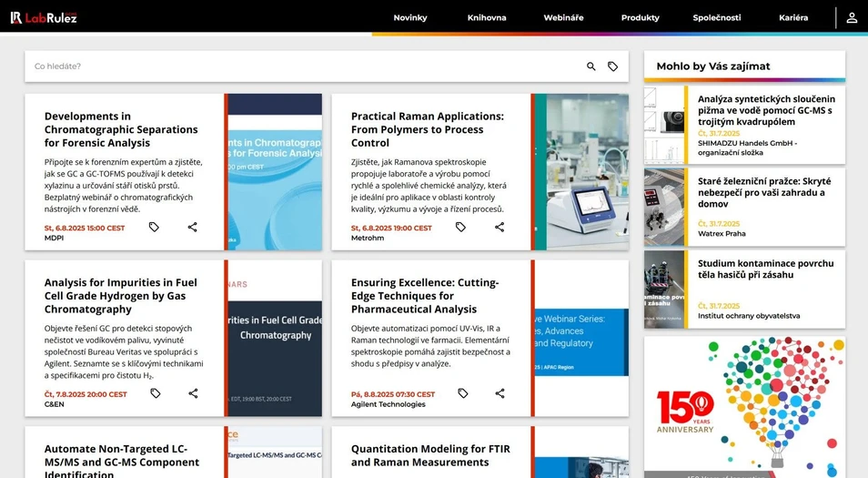Open the Novinky menu
The image size is (868, 478).
[409, 17]
